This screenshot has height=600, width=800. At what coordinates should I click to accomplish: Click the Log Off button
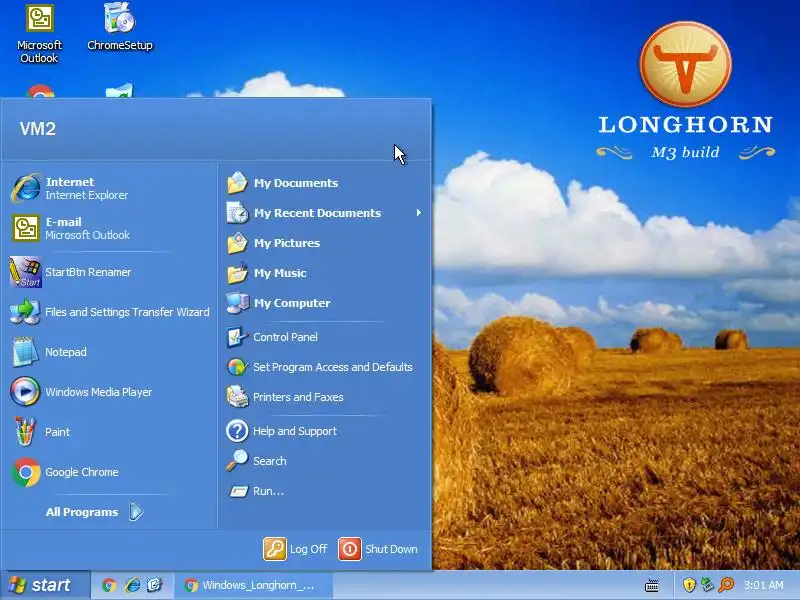coord(295,549)
